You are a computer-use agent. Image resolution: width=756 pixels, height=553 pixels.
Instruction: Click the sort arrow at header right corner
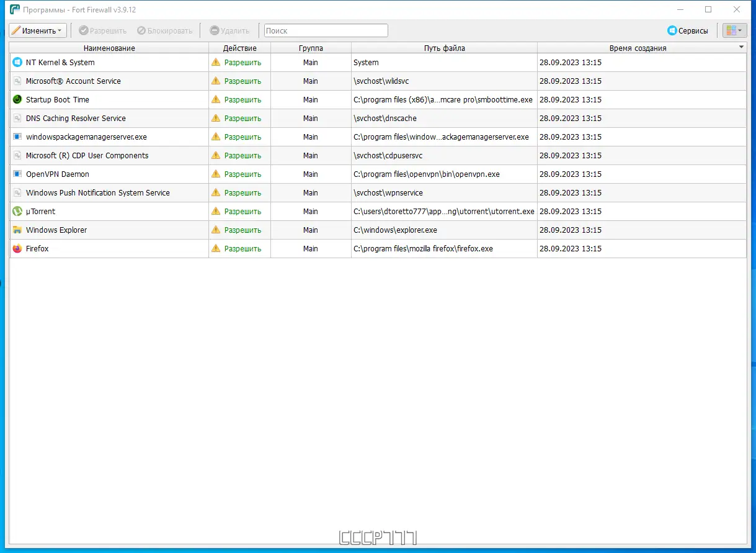pos(741,47)
